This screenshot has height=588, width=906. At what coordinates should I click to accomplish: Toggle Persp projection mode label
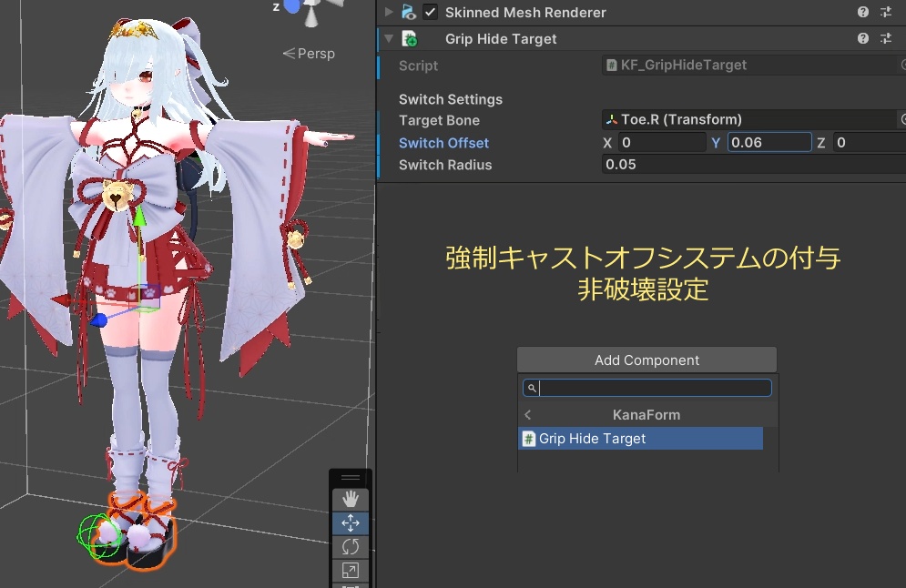click(x=309, y=54)
